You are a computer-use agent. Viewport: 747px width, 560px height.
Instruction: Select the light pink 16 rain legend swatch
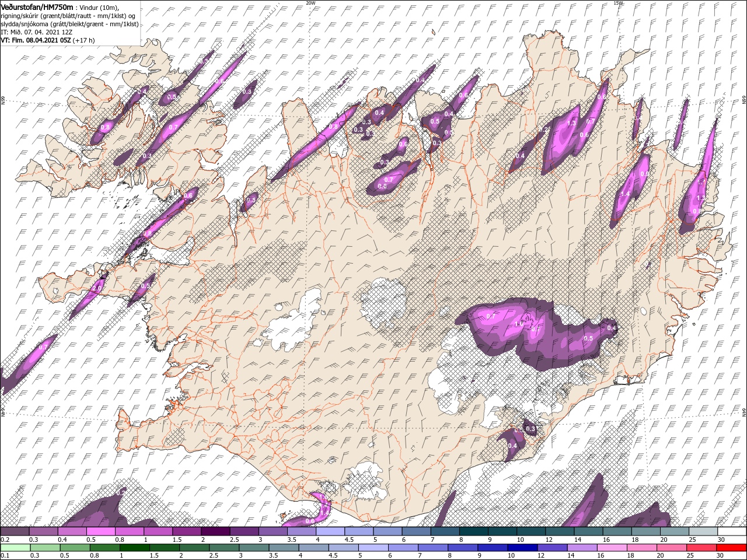click(x=613, y=548)
